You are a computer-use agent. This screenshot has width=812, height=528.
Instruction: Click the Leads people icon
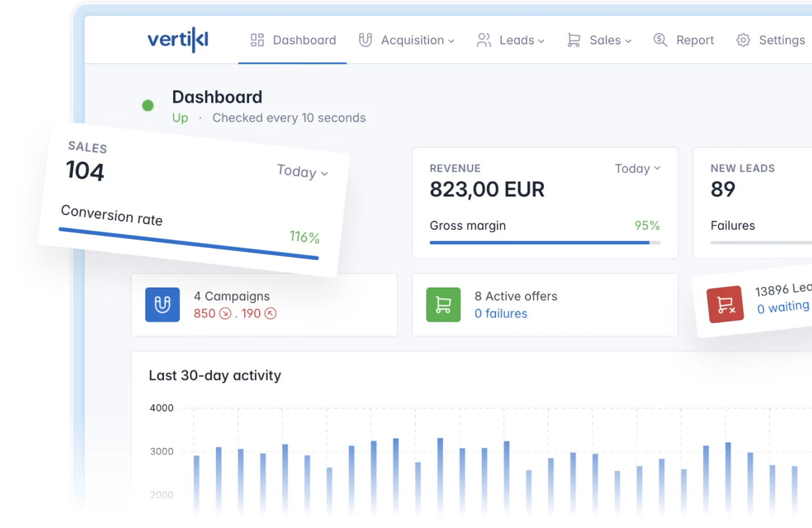point(483,40)
